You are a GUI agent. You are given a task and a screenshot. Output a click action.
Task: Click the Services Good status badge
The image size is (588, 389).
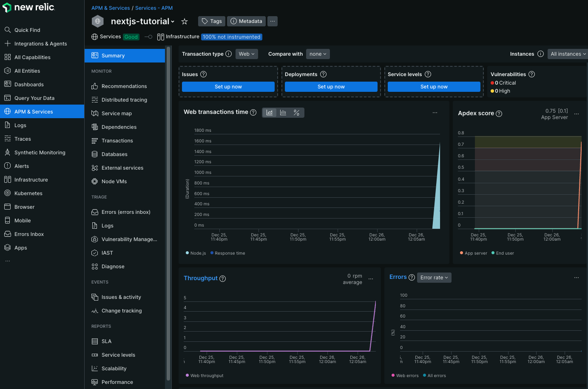pos(131,37)
